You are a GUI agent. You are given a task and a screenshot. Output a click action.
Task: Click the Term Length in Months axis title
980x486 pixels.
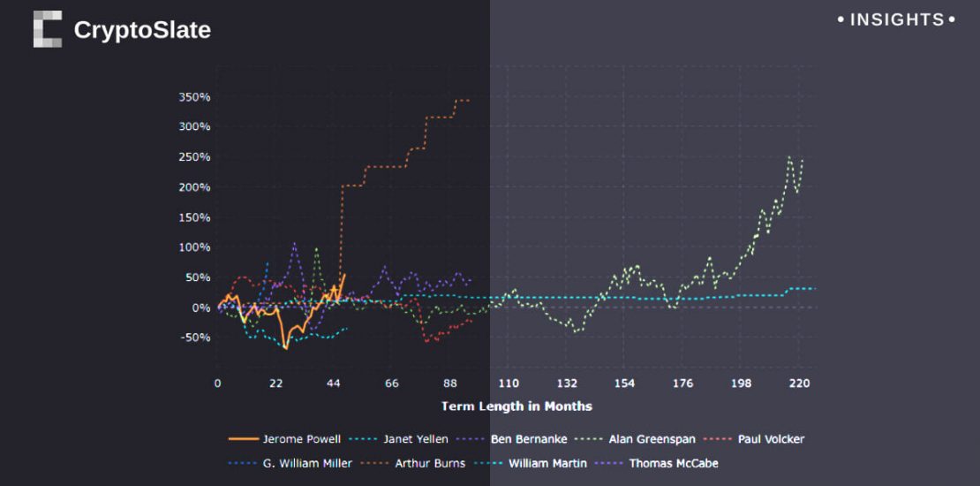click(x=516, y=406)
